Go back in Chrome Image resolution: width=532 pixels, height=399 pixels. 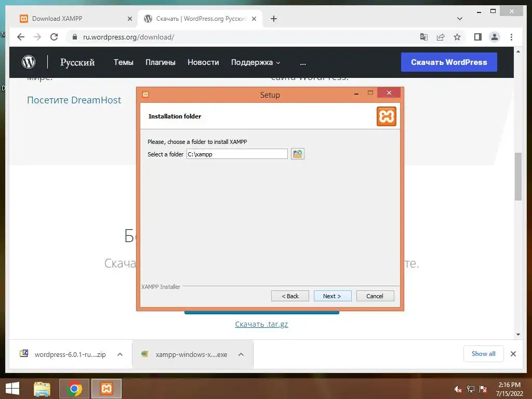(21, 37)
